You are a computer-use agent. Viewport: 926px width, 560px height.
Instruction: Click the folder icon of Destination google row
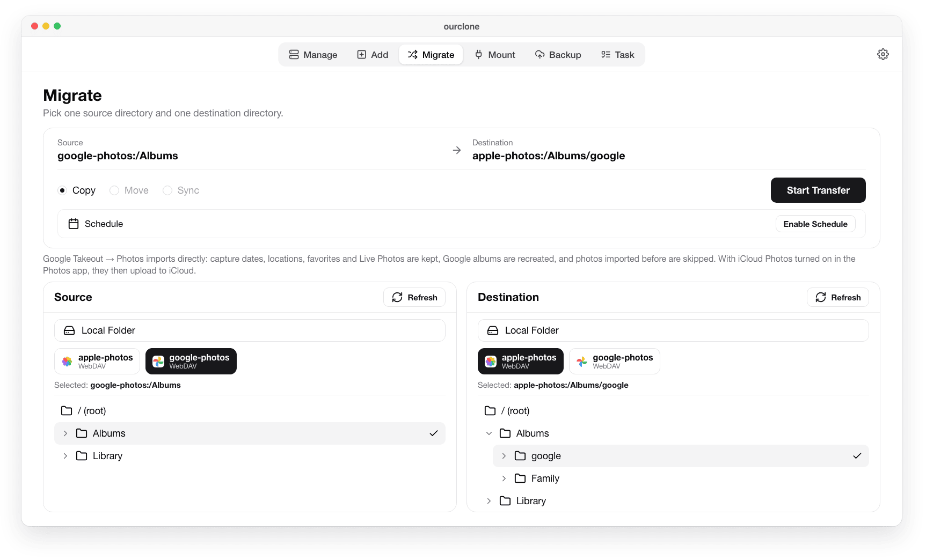tap(520, 456)
